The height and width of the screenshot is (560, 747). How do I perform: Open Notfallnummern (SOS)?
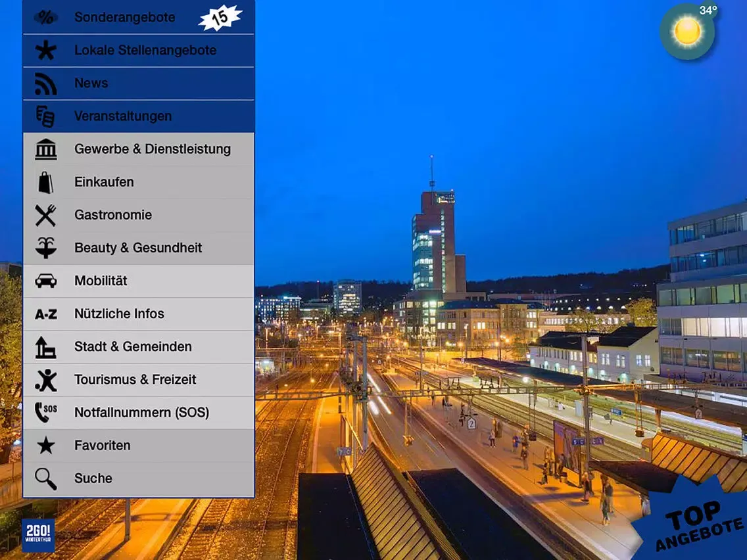(139, 412)
